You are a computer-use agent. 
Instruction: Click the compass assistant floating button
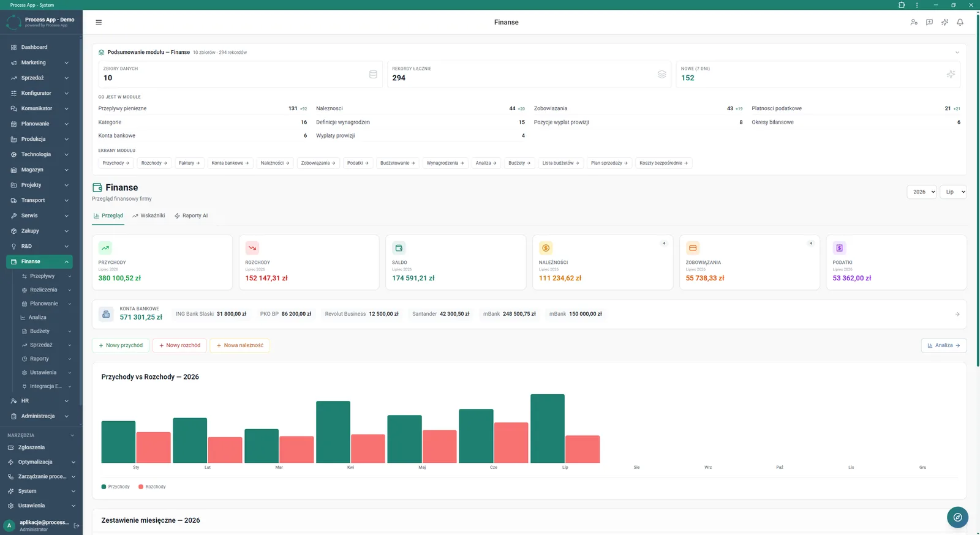pos(957,517)
